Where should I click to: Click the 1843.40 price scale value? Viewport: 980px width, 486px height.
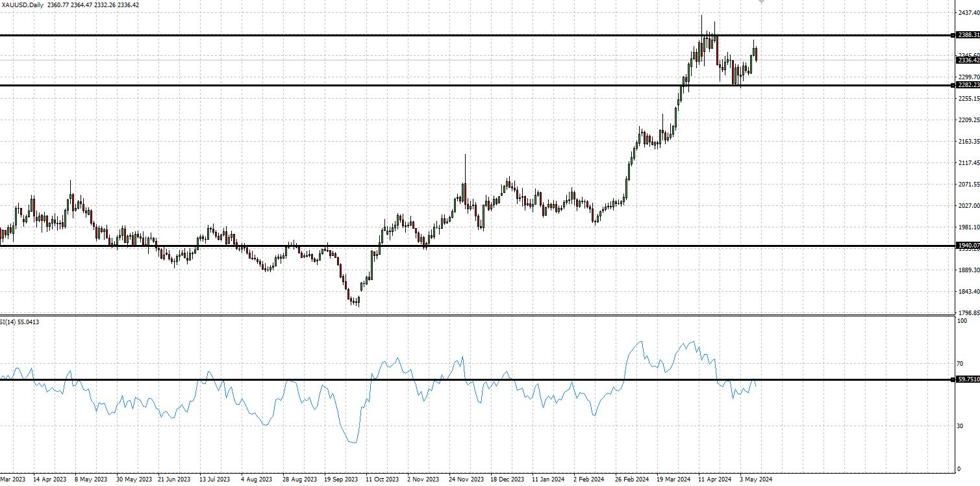click(x=968, y=292)
